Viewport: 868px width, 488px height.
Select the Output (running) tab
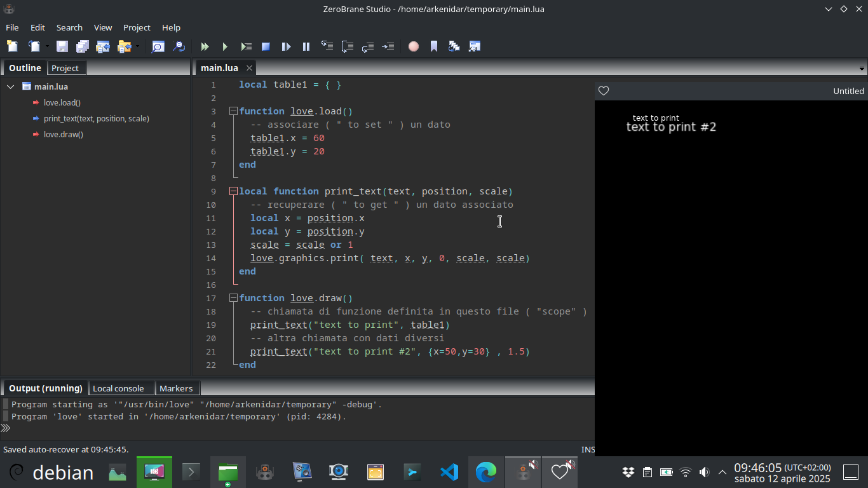(46, 388)
